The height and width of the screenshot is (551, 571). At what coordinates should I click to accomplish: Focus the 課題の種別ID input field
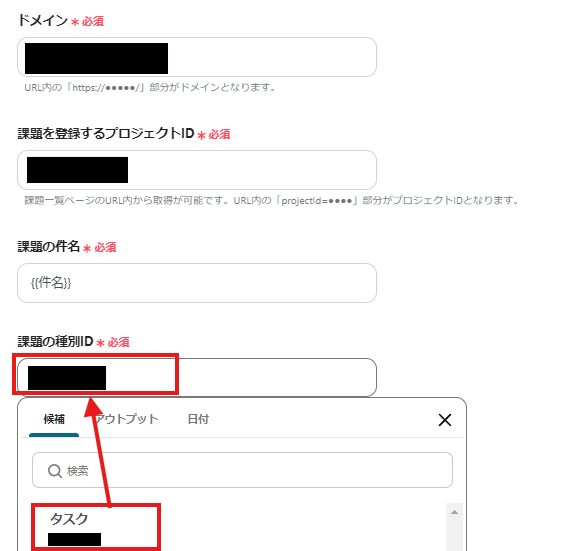point(197,377)
